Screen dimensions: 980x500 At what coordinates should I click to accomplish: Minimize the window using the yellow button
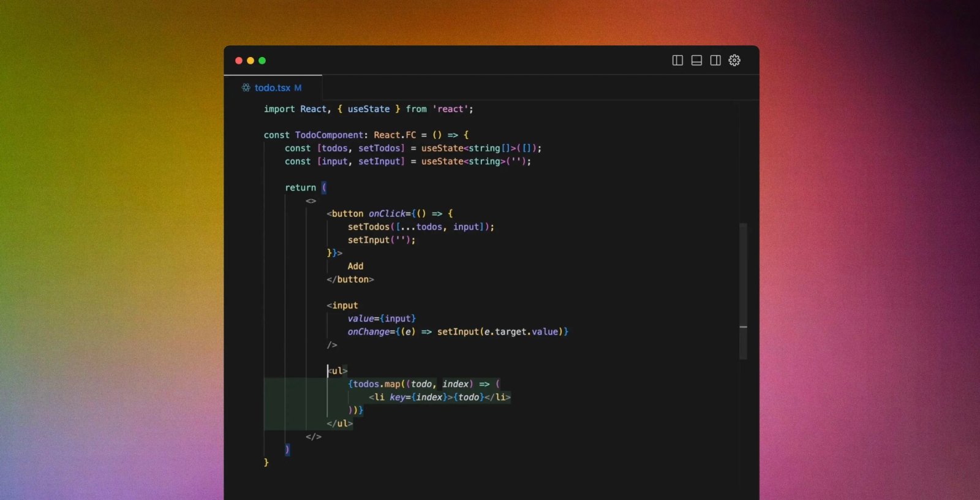(251, 61)
